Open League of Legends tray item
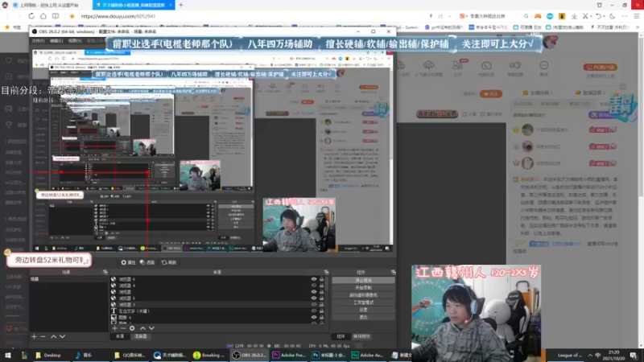The image size is (644, 362). tap(569, 355)
